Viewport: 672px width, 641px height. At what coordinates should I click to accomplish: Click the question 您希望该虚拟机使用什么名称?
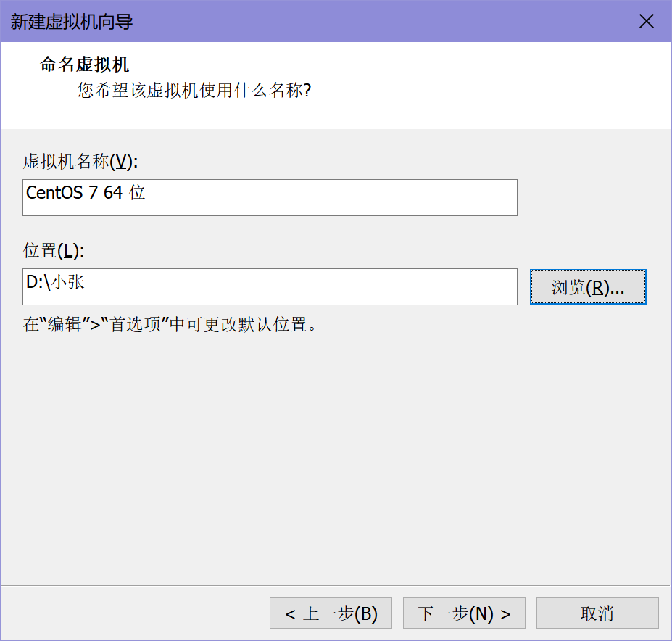click(194, 91)
